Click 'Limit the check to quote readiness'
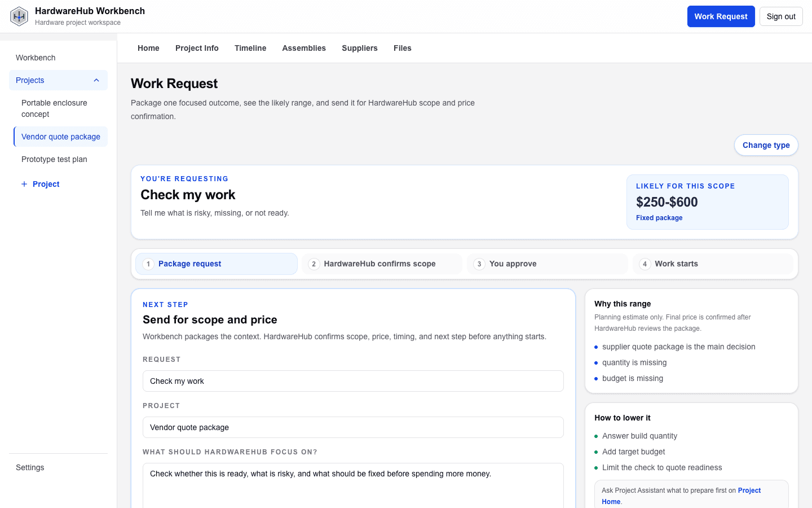Screen dimensions: 812x508 [662, 467]
